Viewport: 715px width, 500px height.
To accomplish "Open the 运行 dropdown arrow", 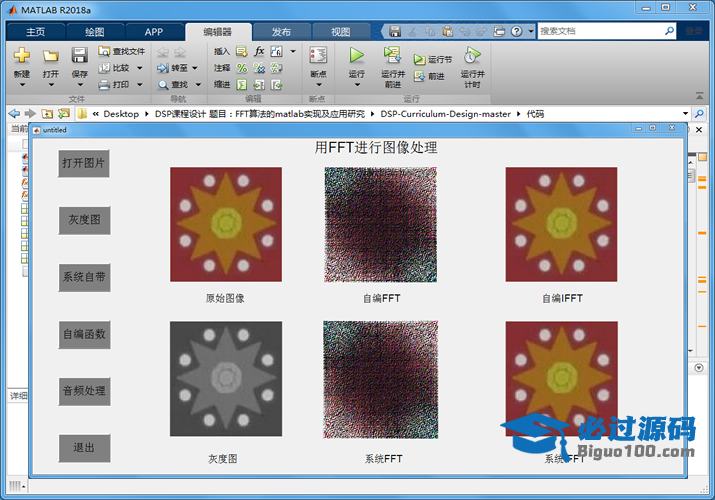I will 357,85.
